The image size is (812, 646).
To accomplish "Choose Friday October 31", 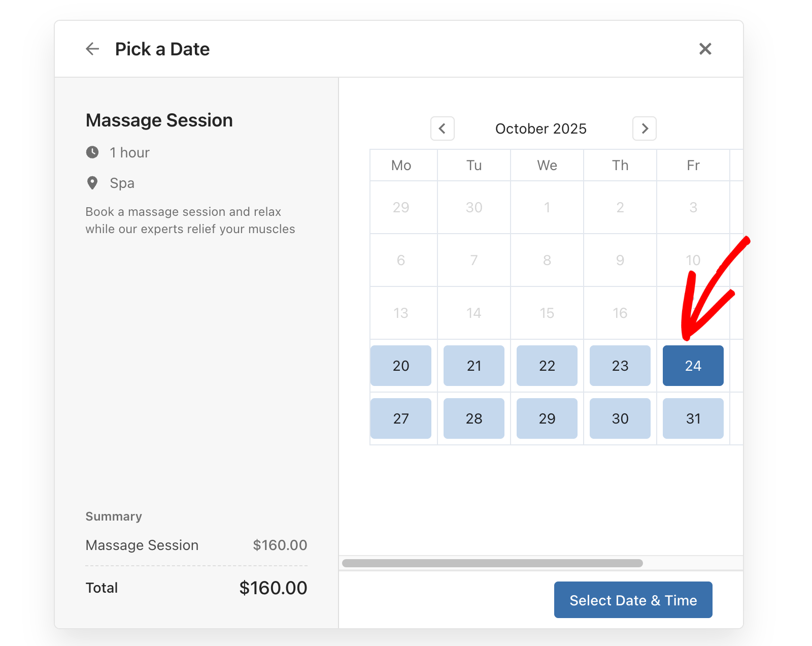I will click(693, 418).
